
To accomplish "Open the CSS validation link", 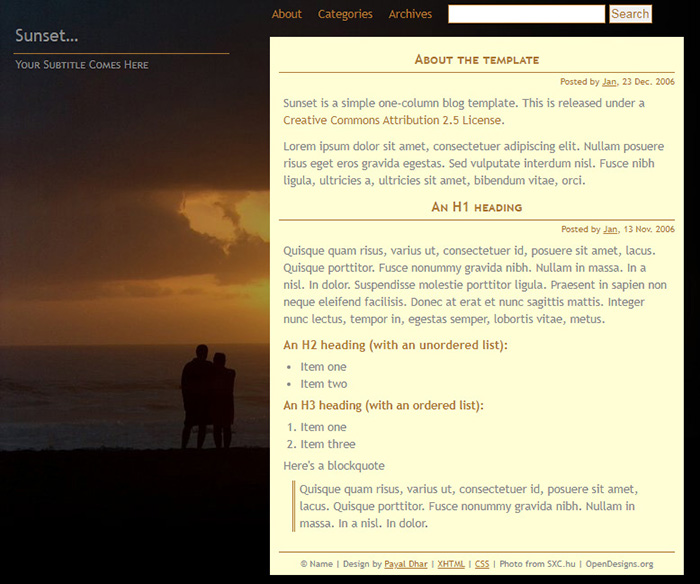I will [x=482, y=564].
